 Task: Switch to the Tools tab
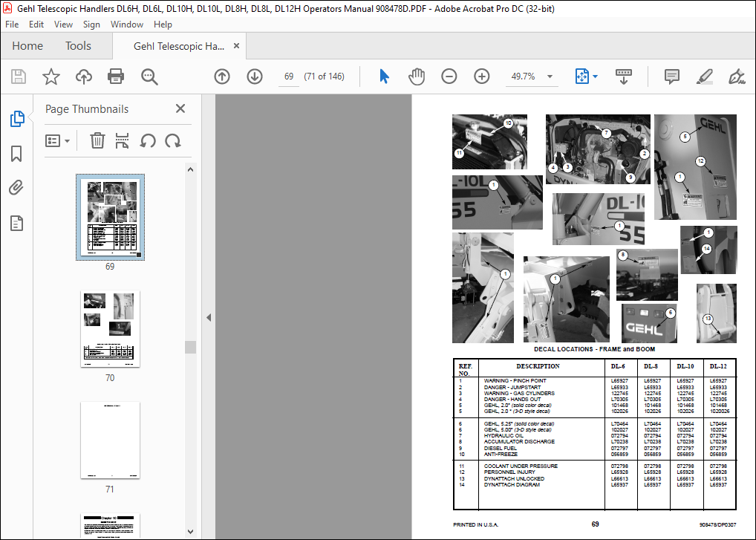click(x=78, y=46)
